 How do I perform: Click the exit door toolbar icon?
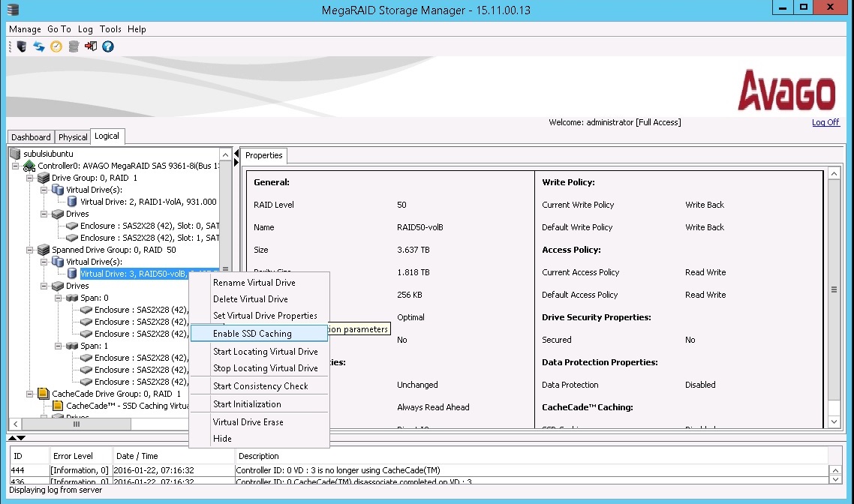click(x=90, y=46)
